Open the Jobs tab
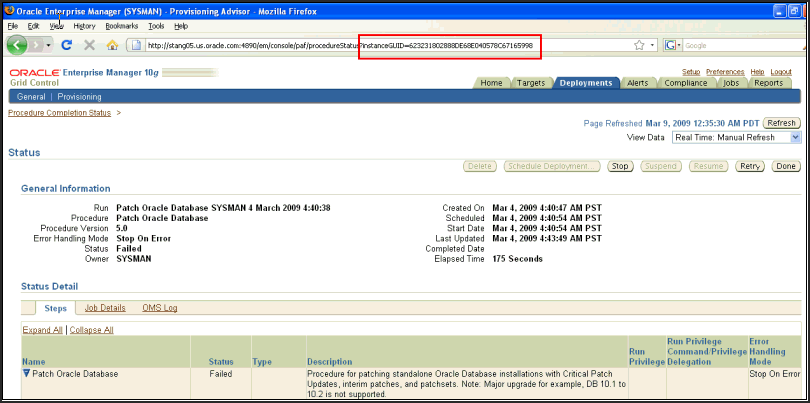 coord(731,83)
